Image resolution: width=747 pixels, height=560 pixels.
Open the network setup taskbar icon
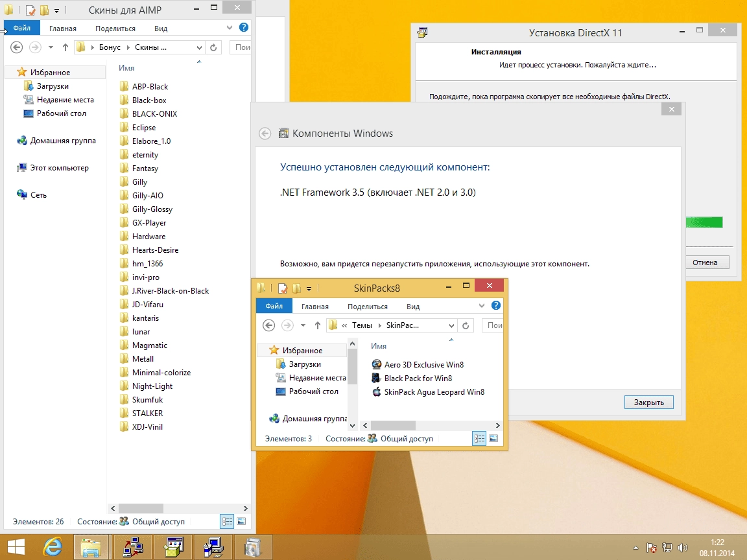[133, 547]
